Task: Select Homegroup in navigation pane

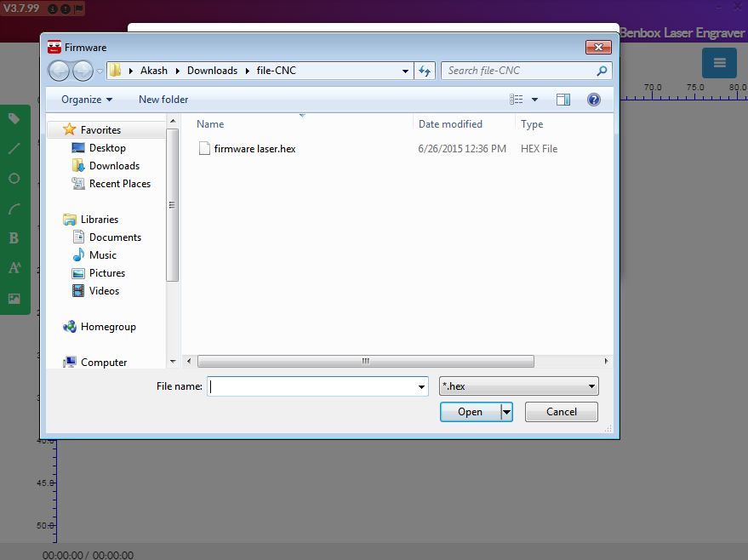Action: point(108,327)
